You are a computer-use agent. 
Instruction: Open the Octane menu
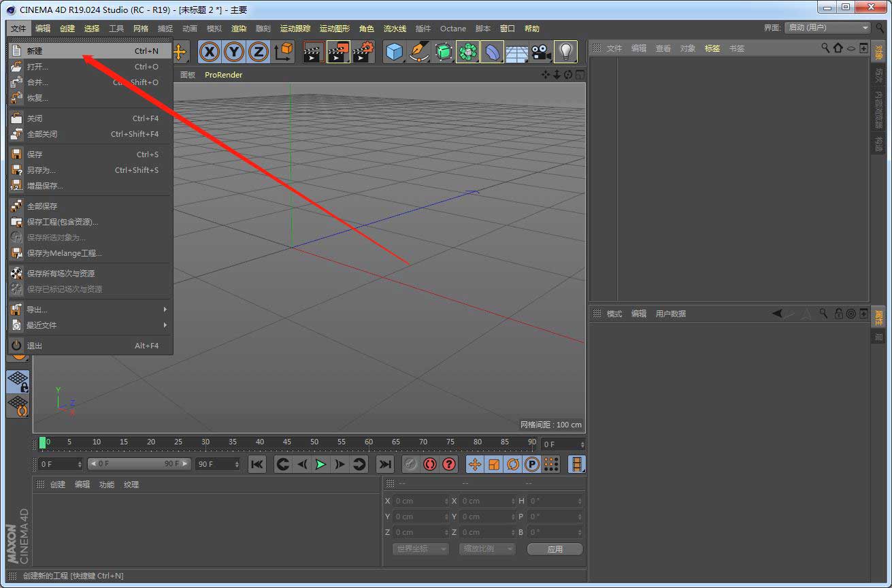tap(453, 29)
